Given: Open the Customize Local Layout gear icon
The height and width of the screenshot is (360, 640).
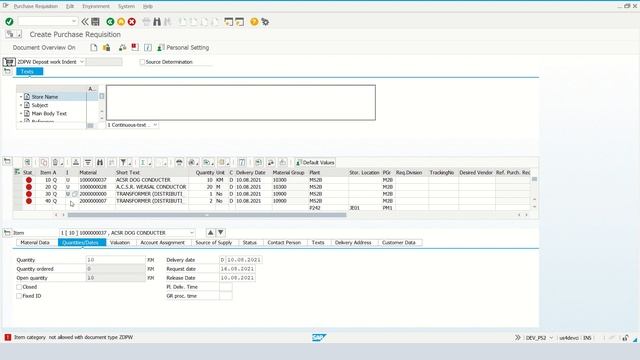Looking at the screenshot, I should [x=265, y=22].
